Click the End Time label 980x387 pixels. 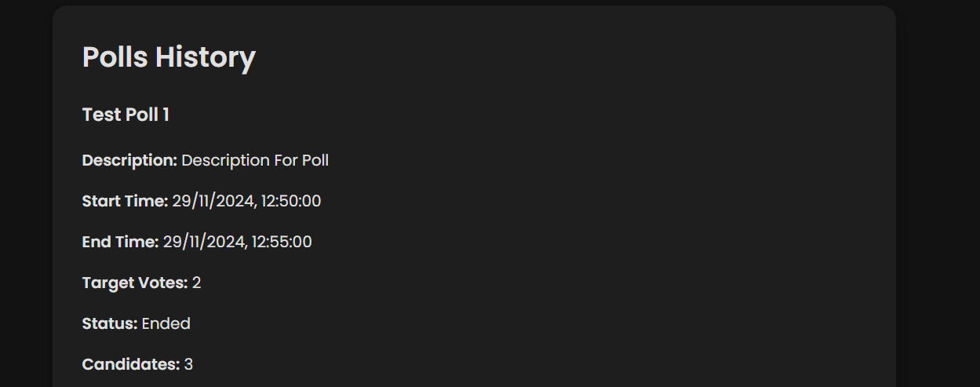pyautogui.click(x=120, y=242)
